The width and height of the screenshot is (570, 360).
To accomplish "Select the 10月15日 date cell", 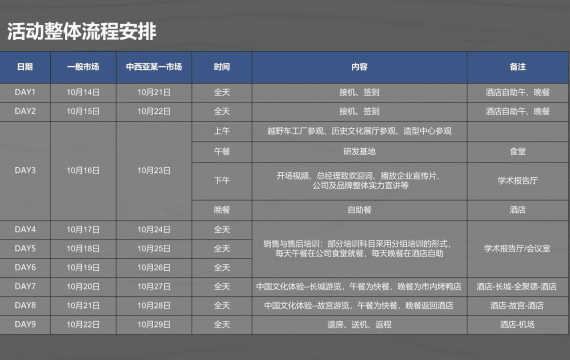I will tap(83, 112).
